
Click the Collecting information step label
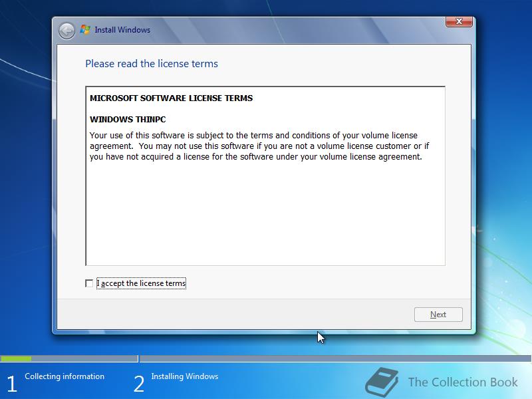click(65, 376)
